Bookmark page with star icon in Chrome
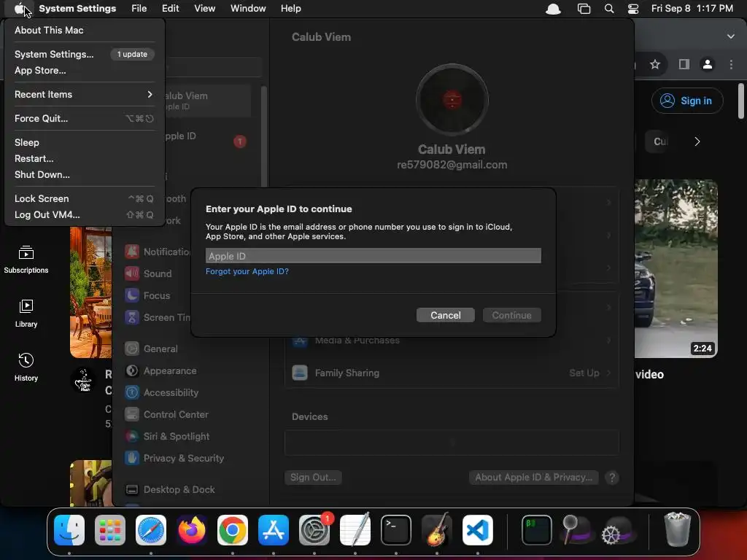747x560 pixels. [655, 64]
